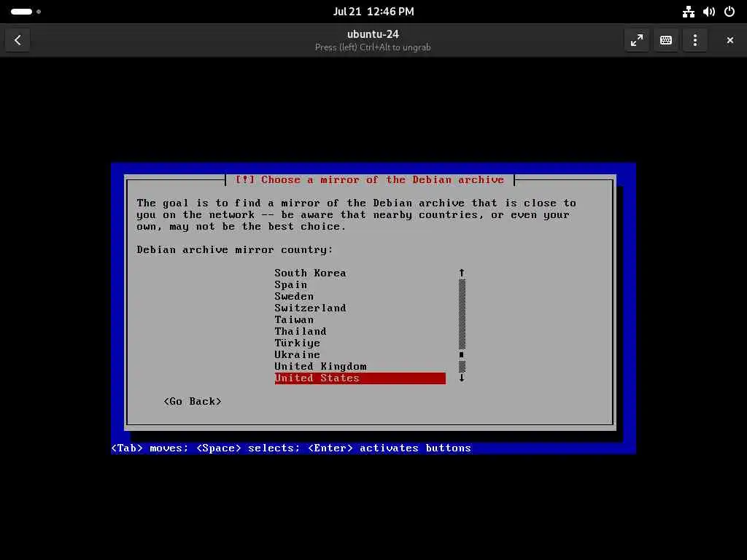The height and width of the screenshot is (560, 747).
Task: Open the volume control icon
Action: tap(709, 12)
